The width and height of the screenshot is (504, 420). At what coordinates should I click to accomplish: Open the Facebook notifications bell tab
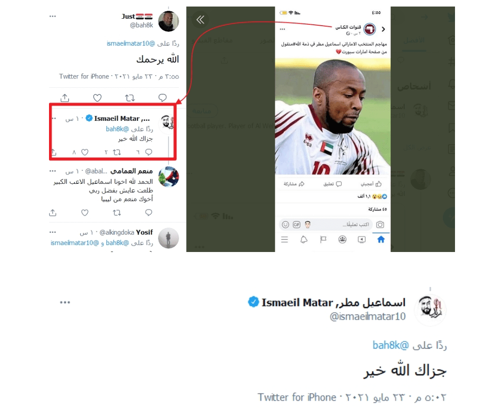pos(304,239)
